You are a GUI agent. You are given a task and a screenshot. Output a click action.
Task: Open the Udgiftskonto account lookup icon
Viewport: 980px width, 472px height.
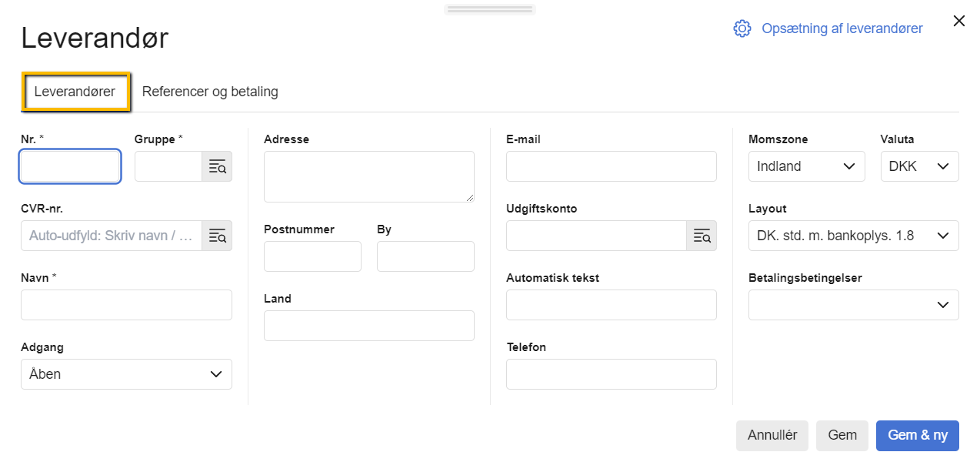click(702, 236)
